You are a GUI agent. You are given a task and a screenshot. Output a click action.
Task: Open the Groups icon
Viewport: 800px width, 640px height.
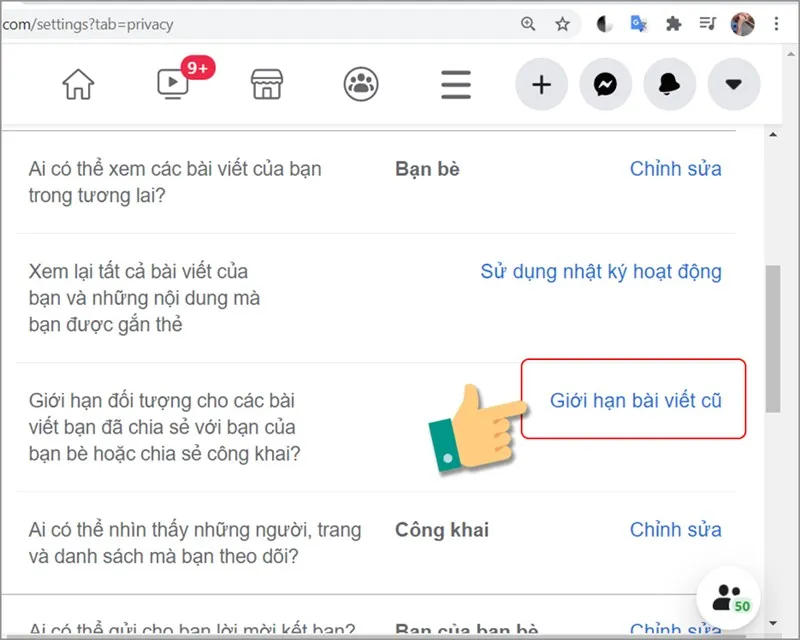[x=360, y=85]
